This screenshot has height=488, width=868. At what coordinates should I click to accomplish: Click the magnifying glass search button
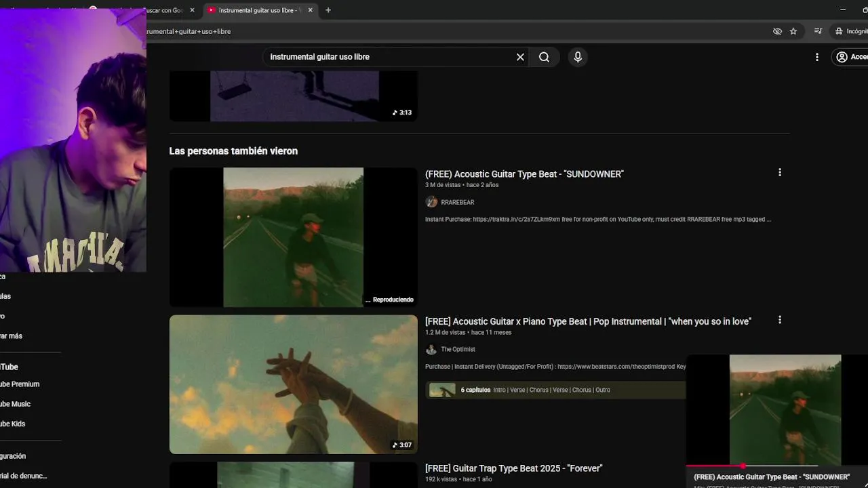coord(544,57)
